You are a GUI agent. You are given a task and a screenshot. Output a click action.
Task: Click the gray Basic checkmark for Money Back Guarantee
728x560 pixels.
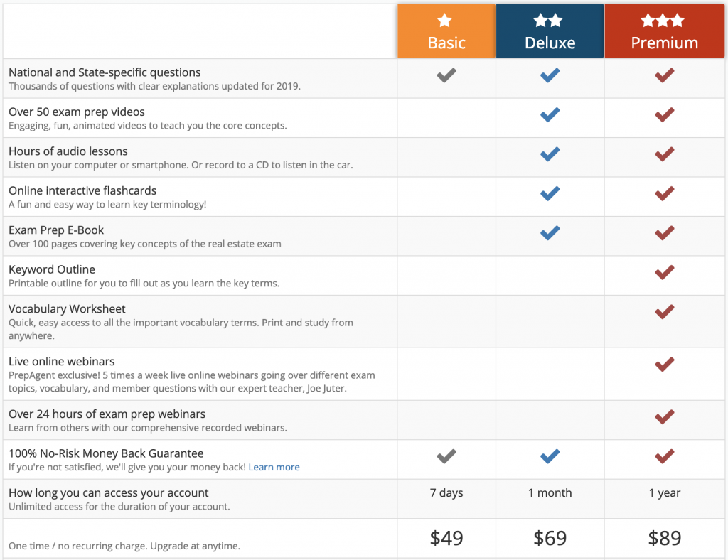(446, 456)
